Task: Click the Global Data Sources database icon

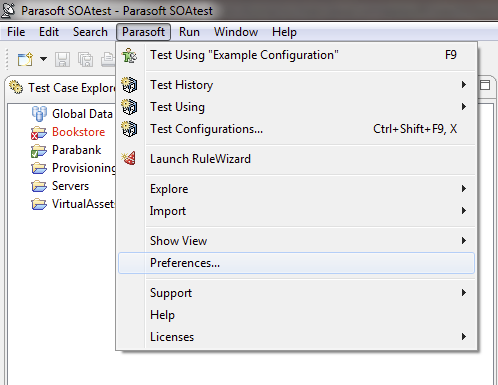Action: pos(39,114)
